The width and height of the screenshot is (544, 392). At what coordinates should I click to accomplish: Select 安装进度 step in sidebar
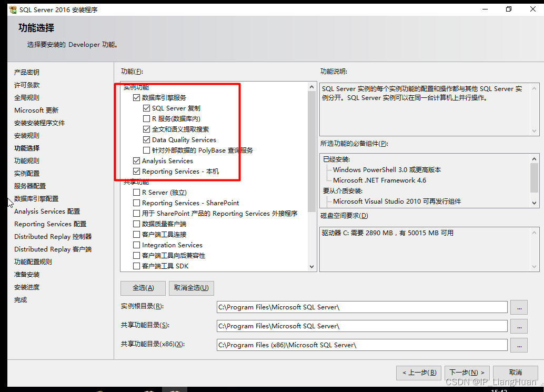[27, 287]
